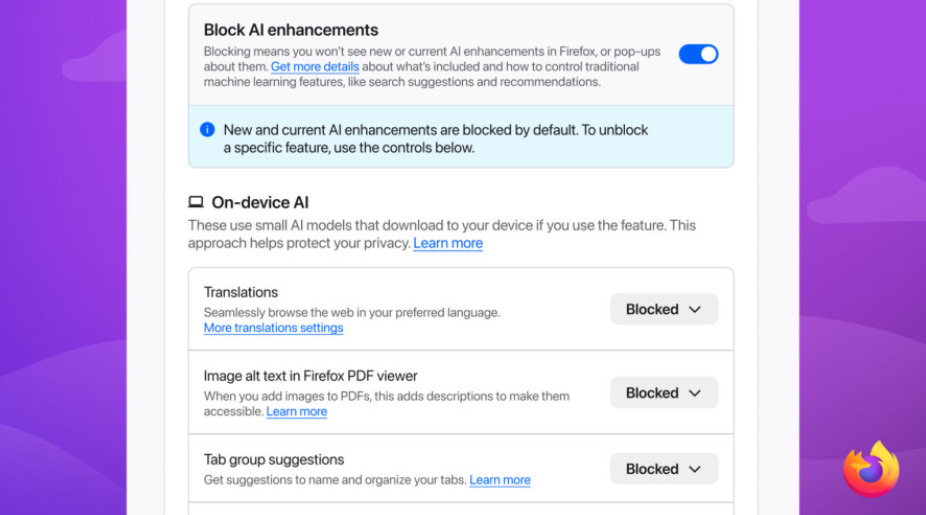
Task: Click the On-device AI section heading
Action: (260, 202)
